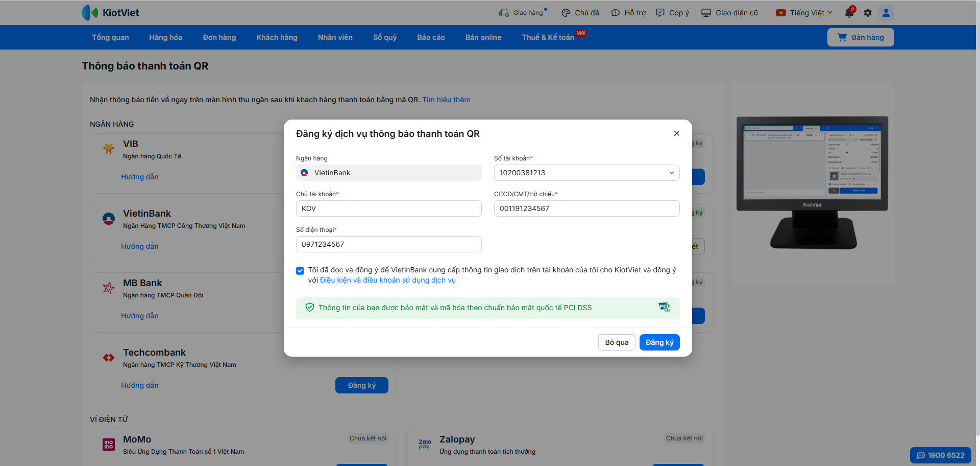Click the KiotViet POS screen image
980x466 pixels.
click(x=812, y=183)
